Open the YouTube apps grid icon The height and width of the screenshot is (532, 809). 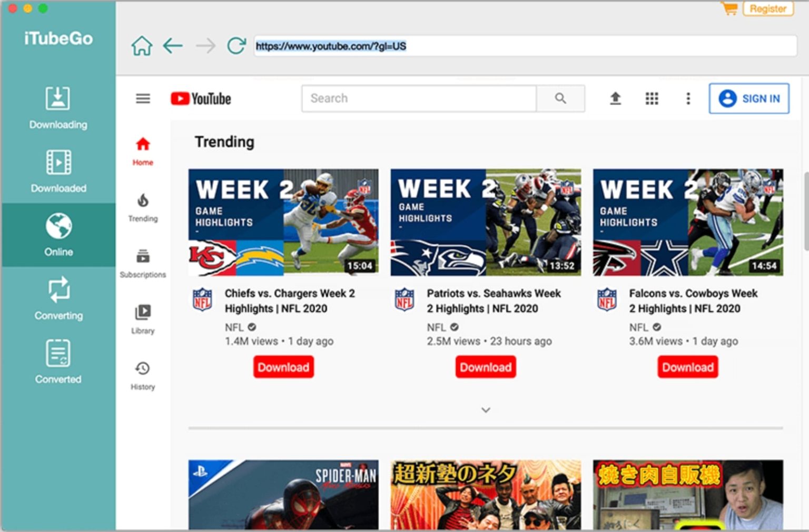coord(652,98)
